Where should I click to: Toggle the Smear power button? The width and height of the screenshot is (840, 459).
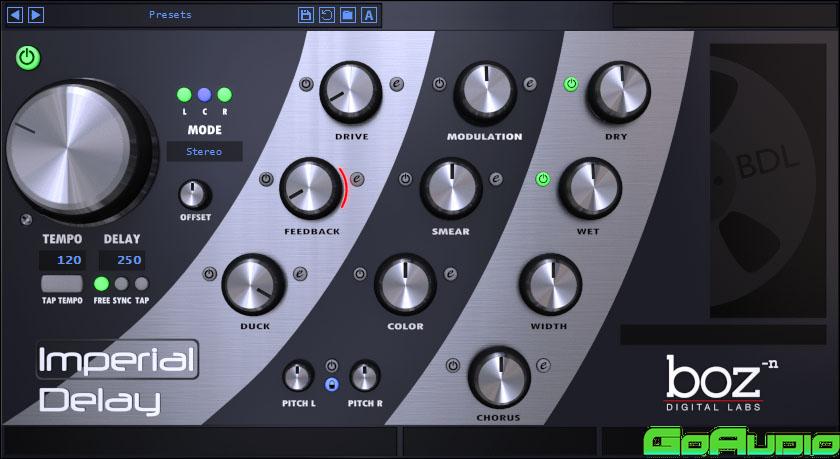pos(406,179)
